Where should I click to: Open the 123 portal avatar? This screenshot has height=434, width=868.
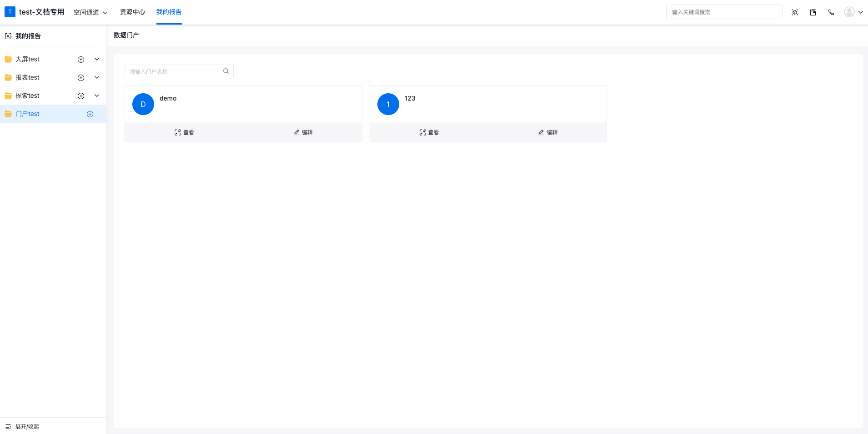[x=388, y=104]
